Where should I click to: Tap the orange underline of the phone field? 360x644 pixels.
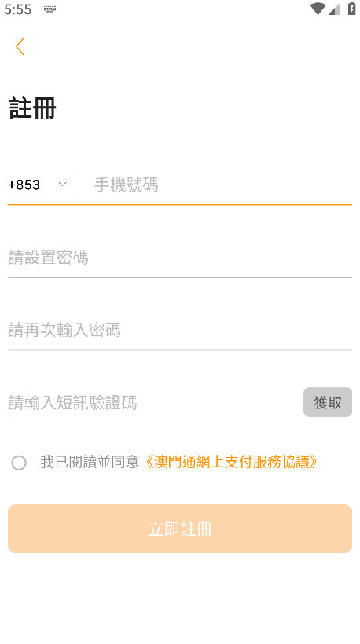[180, 204]
